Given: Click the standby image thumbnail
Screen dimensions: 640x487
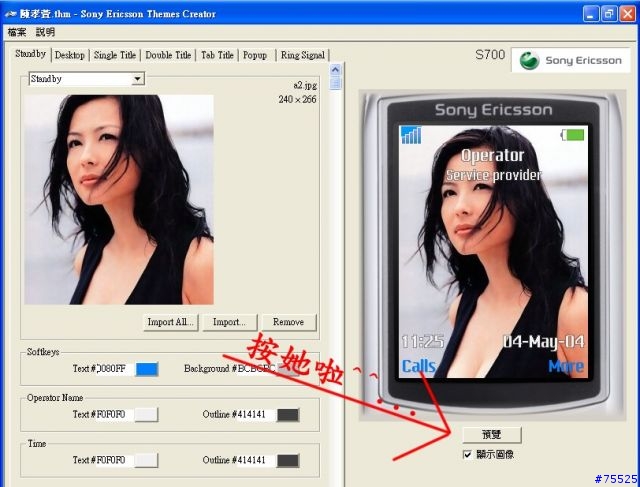Looking at the screenshot, I should tap(119, 200).
